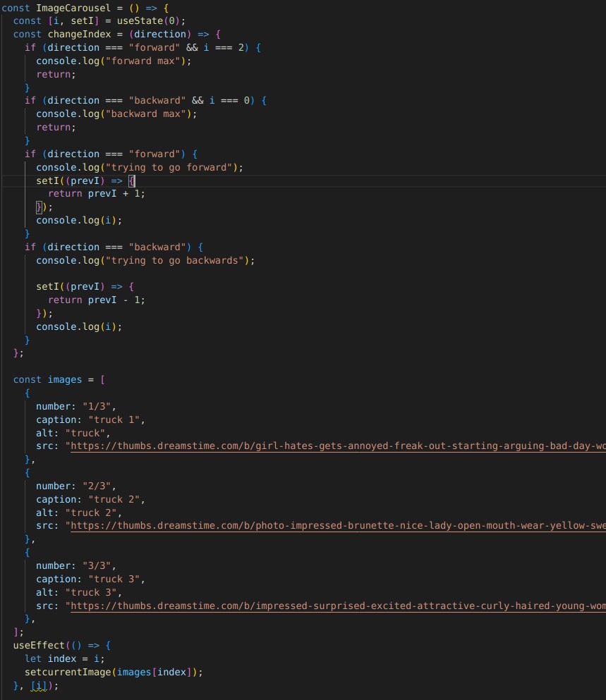This screenshot has height=700, width=606.
Task: Click the 'setcurrentImage(images[index]);' line
Action: [114, 673]
